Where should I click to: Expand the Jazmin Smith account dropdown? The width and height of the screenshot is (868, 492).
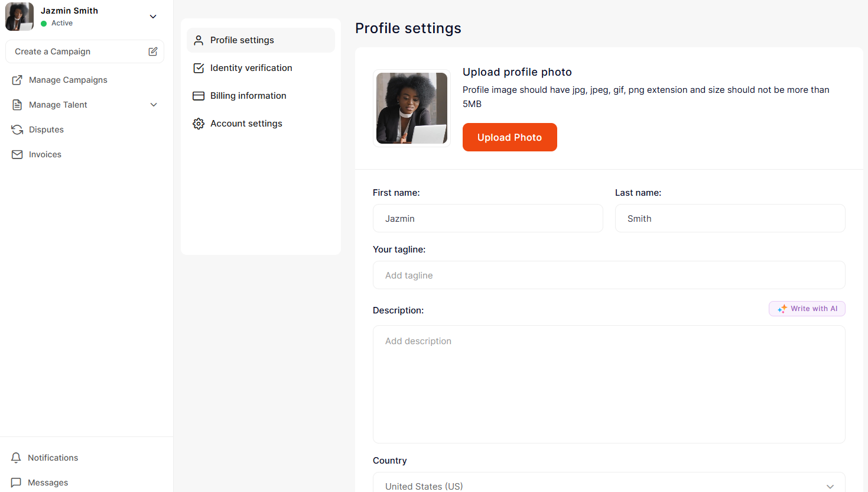(x=153, y=17)
